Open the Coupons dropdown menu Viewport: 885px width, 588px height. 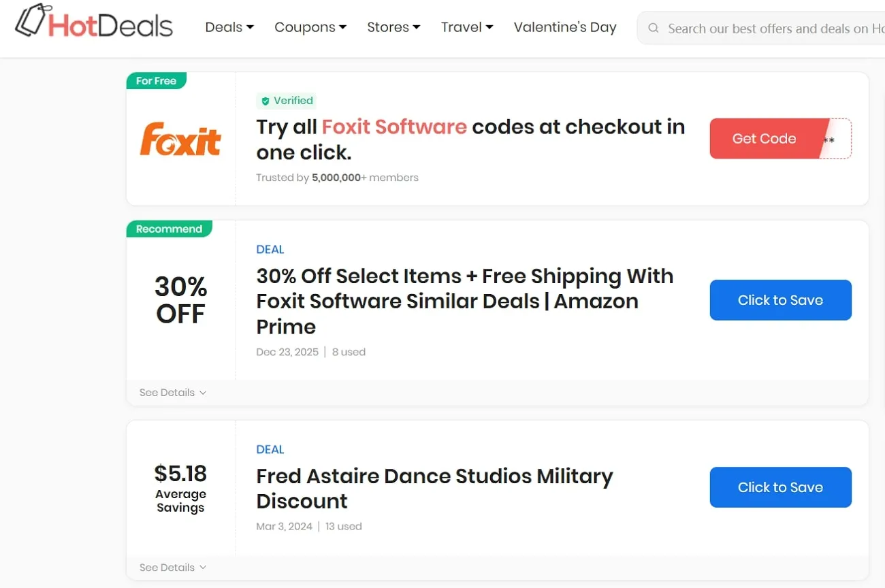[310, 27]
